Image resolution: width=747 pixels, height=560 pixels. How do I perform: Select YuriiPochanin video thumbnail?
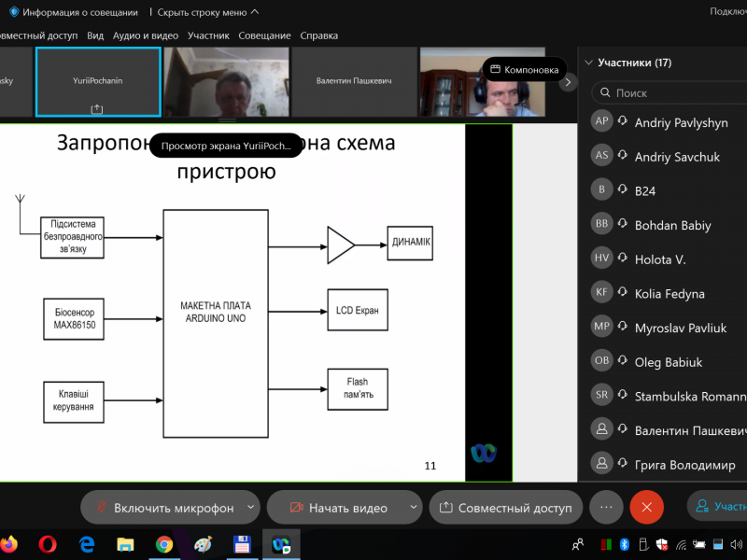pyautogui.click(x=98, y=82)
